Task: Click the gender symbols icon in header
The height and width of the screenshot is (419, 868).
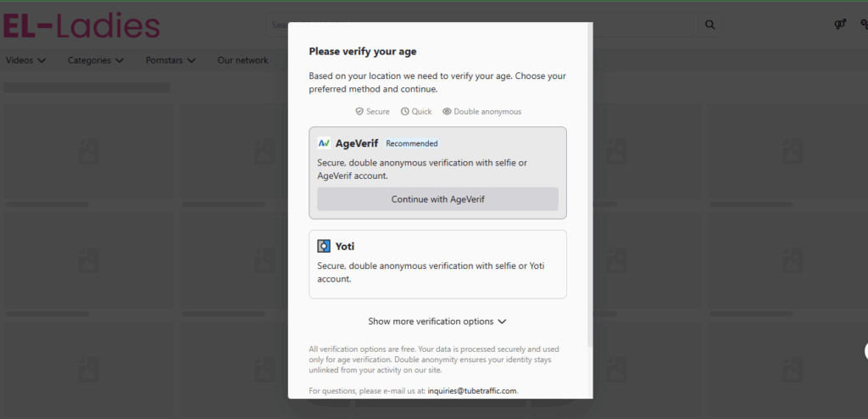Action: tap(839, 25)
